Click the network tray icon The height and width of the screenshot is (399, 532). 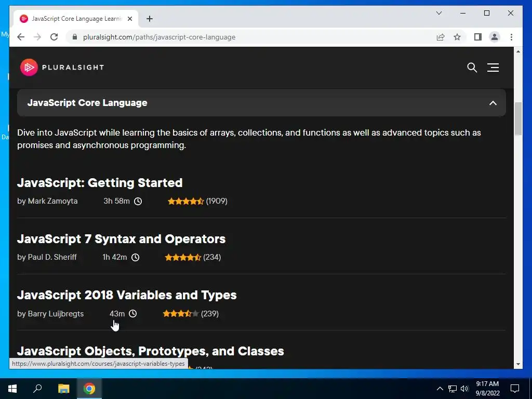point(453,389)
